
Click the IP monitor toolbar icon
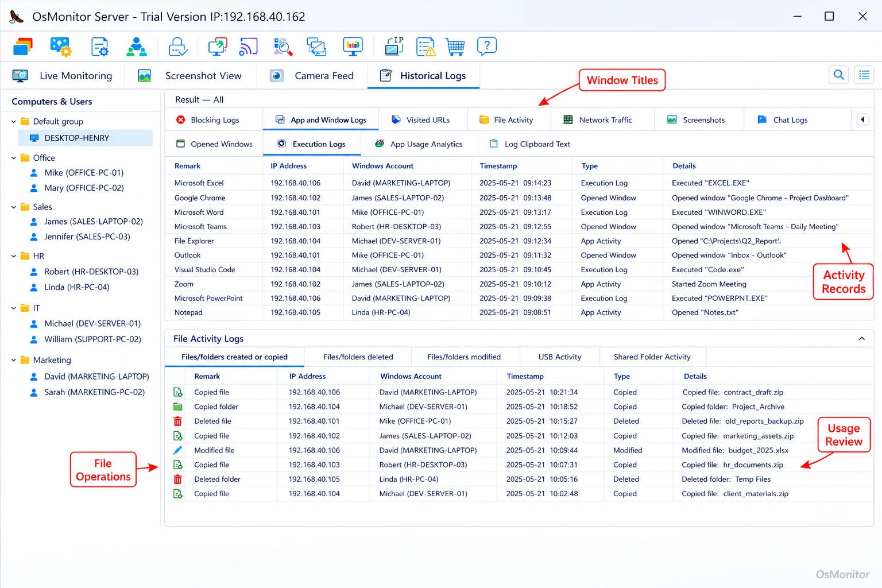(394, 47)
